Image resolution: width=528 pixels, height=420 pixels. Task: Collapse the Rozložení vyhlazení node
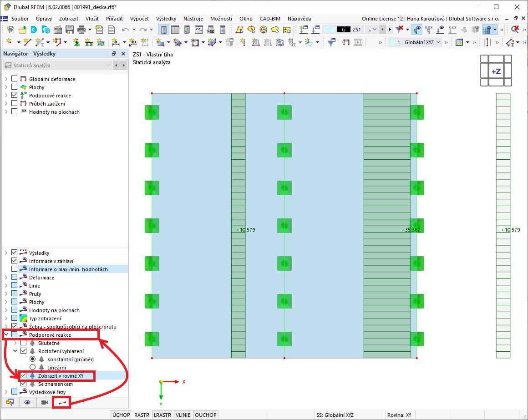click(15, 351)
